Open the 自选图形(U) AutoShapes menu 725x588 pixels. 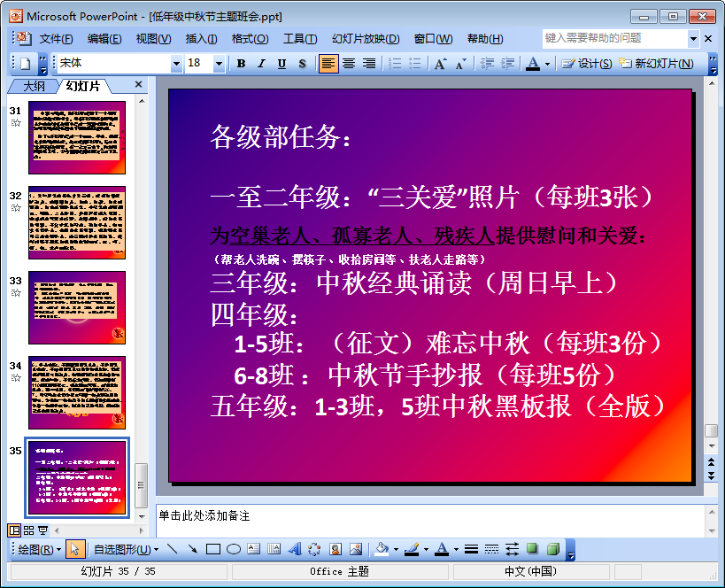point(127,550)
